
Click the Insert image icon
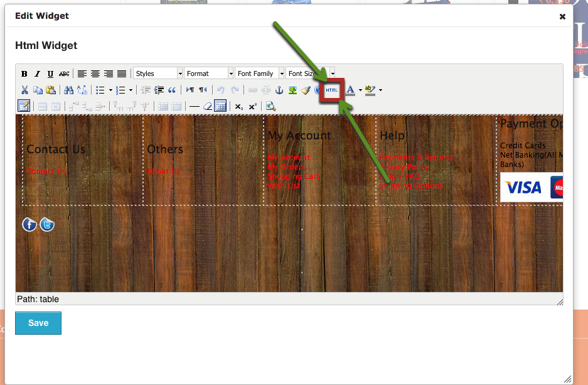(x=292, y=90)
